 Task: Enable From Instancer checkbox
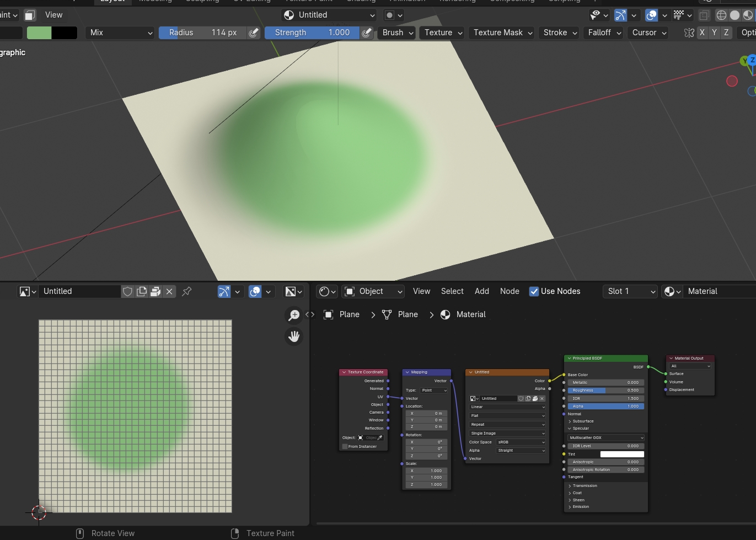pos(345,446)
